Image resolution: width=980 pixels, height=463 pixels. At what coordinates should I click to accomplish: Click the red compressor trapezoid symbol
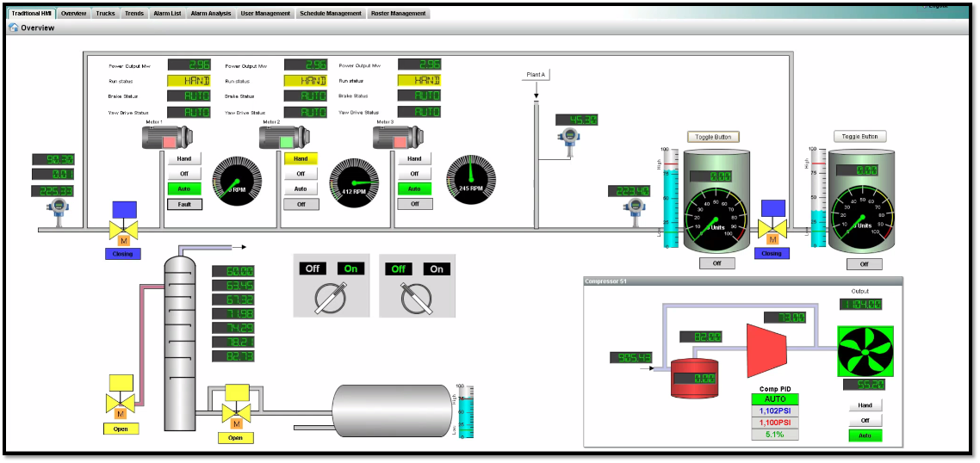(766, 350)
